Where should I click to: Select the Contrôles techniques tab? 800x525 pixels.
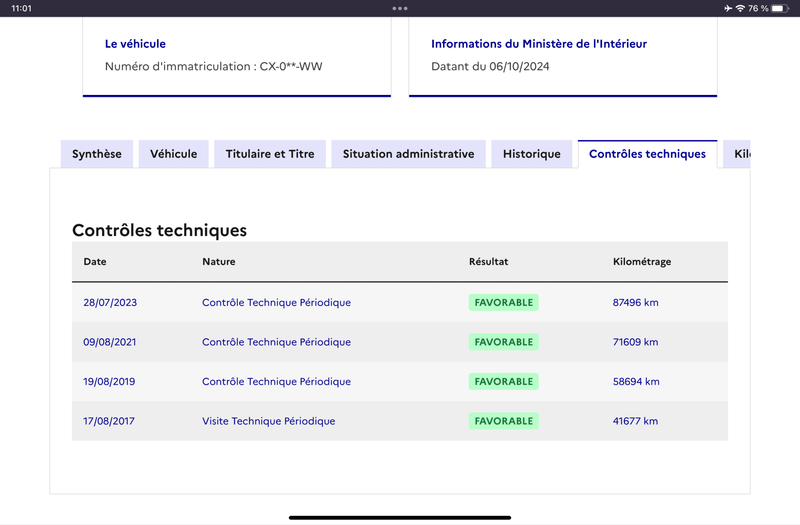point(647,154)
